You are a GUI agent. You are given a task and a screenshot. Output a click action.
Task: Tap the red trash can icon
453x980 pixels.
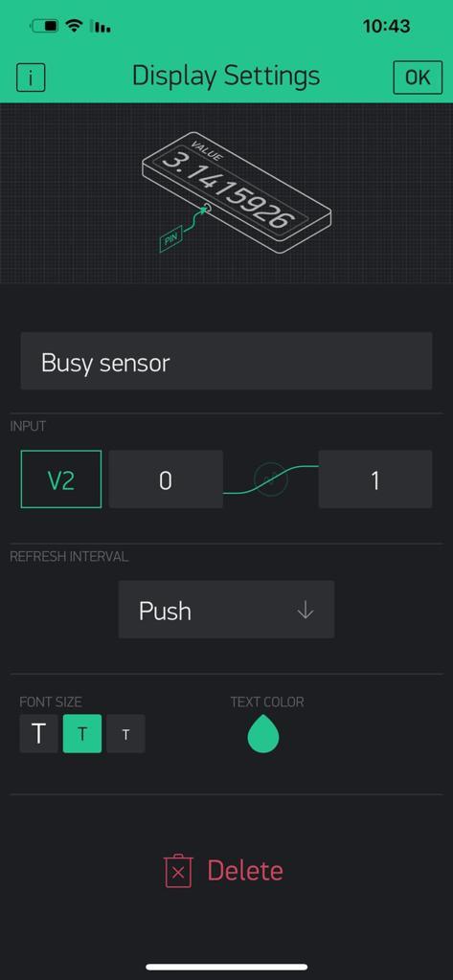[x=178, y=871]
